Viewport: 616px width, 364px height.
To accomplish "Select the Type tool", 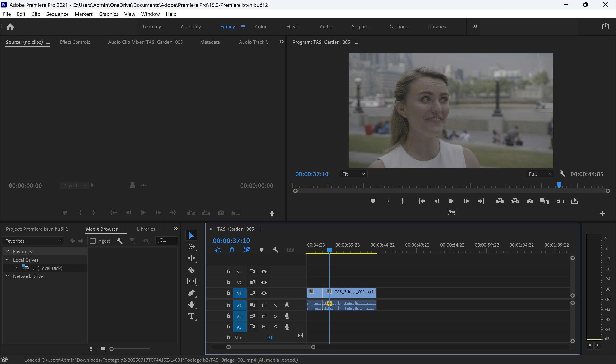I will pos(191,316).
